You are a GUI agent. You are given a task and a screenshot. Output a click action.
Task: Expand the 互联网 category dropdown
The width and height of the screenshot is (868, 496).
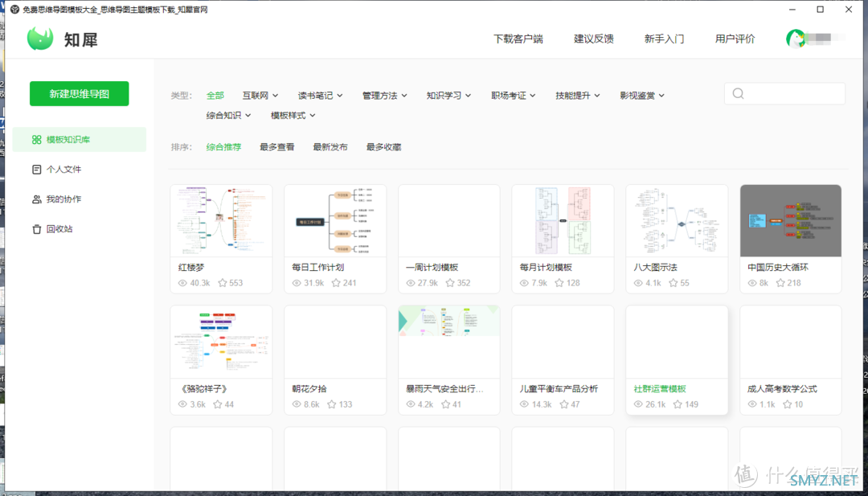tap(260, 95)
